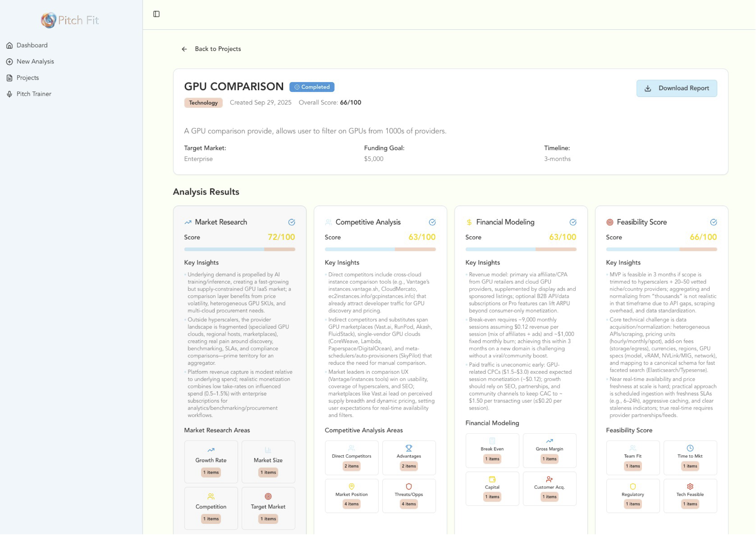Screen dimensions: 756x535
Task: Click the Market Research score progress bar
Action: click(x=239, y=249)
